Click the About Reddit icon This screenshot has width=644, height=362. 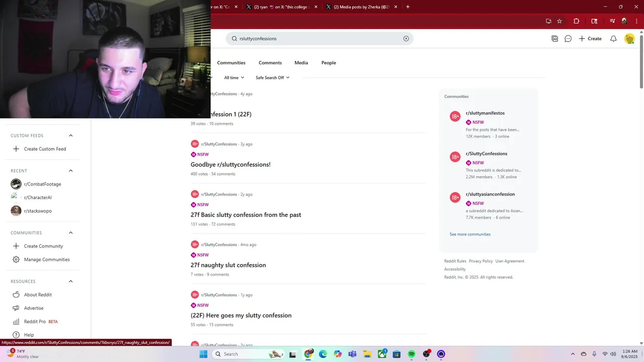point(16,295)
